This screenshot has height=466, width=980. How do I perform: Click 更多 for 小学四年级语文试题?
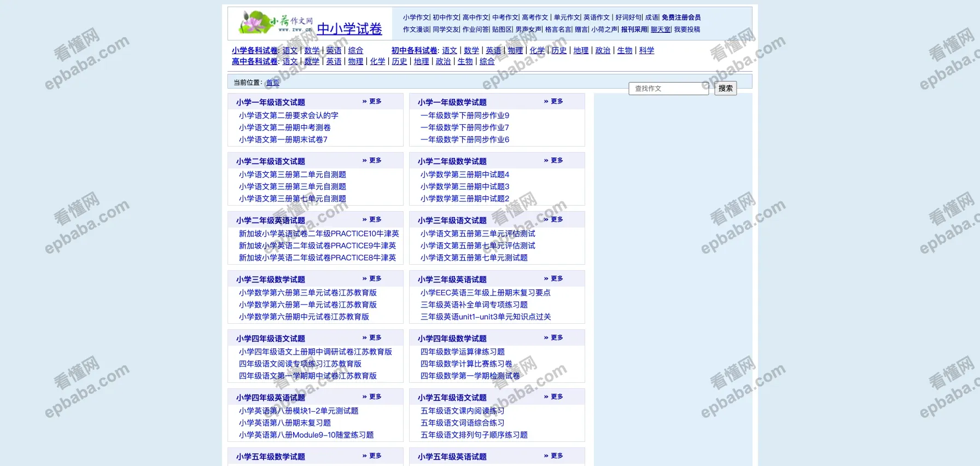375,337
